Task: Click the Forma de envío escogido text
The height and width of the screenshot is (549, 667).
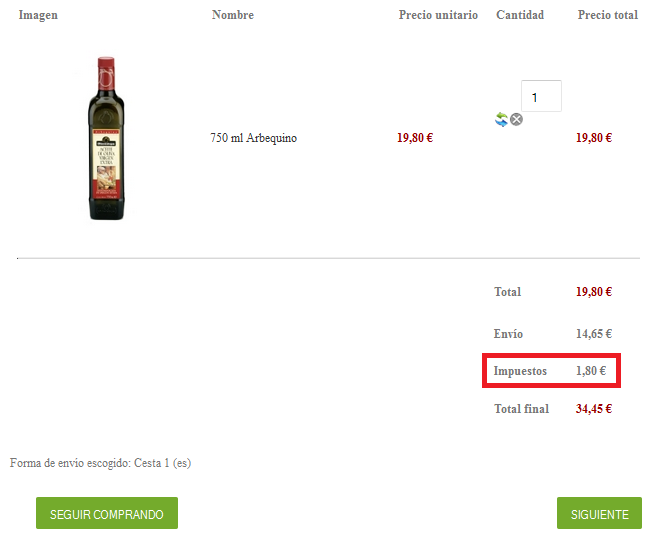Action: pos(100,463)
